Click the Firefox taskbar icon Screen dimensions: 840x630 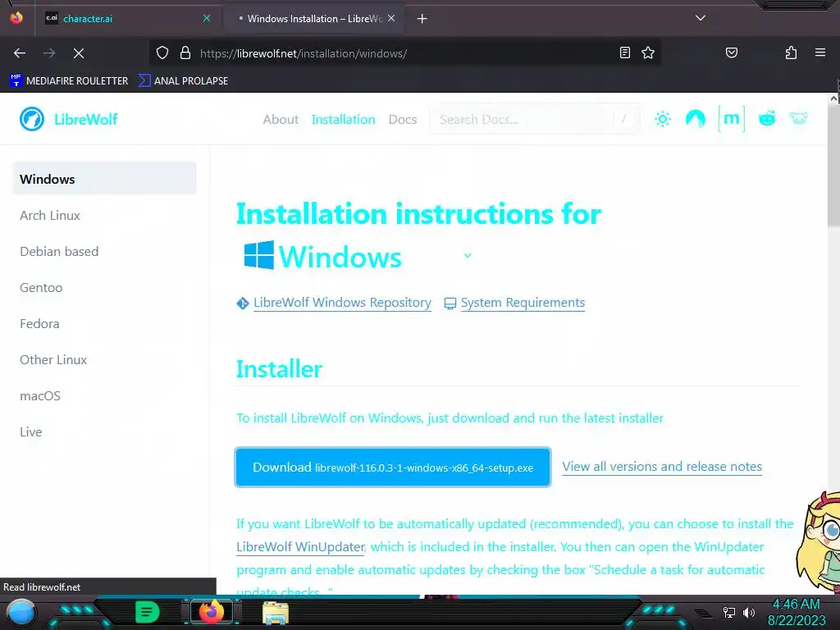point(211,612)
